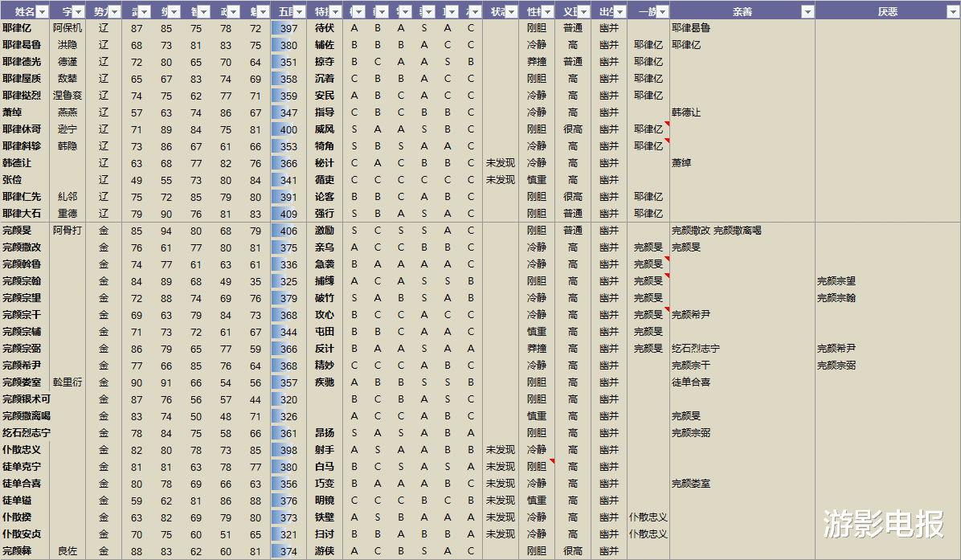Open the 义理 column filter dropdown
The height and width of the screenshot is (560, 961).
pyautogui.click(x=583, y=11)
